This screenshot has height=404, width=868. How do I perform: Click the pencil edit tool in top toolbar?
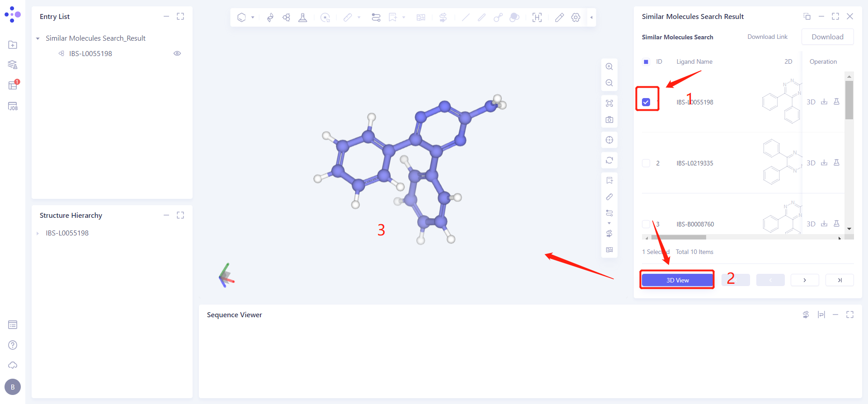click(559, 17)
